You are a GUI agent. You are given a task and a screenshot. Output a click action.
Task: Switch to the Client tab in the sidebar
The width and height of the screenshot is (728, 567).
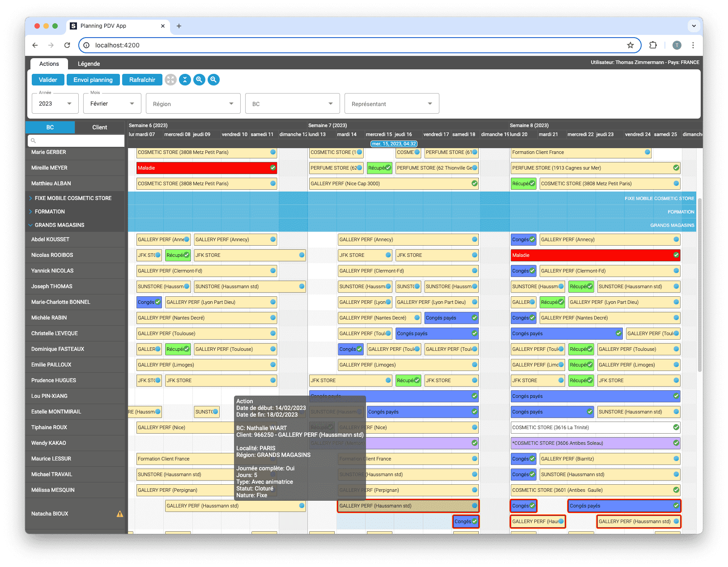[x=100, y=127]
